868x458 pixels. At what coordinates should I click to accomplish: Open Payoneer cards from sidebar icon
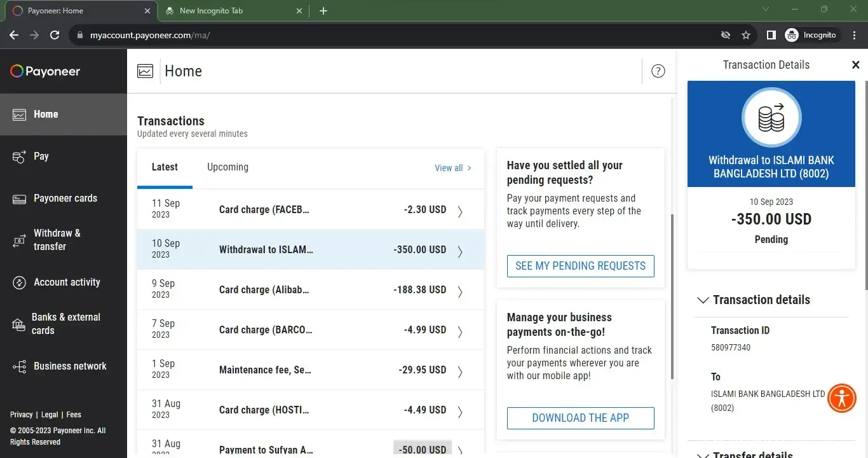point(19,199)
